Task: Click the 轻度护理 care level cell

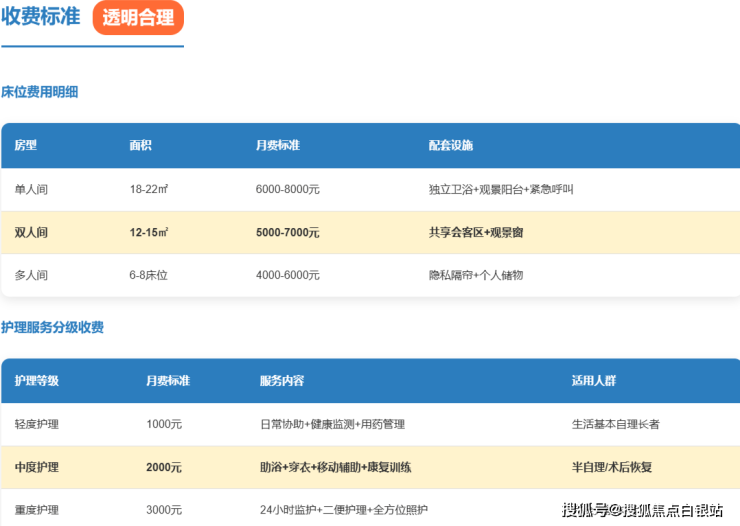Action: [37, 424]
